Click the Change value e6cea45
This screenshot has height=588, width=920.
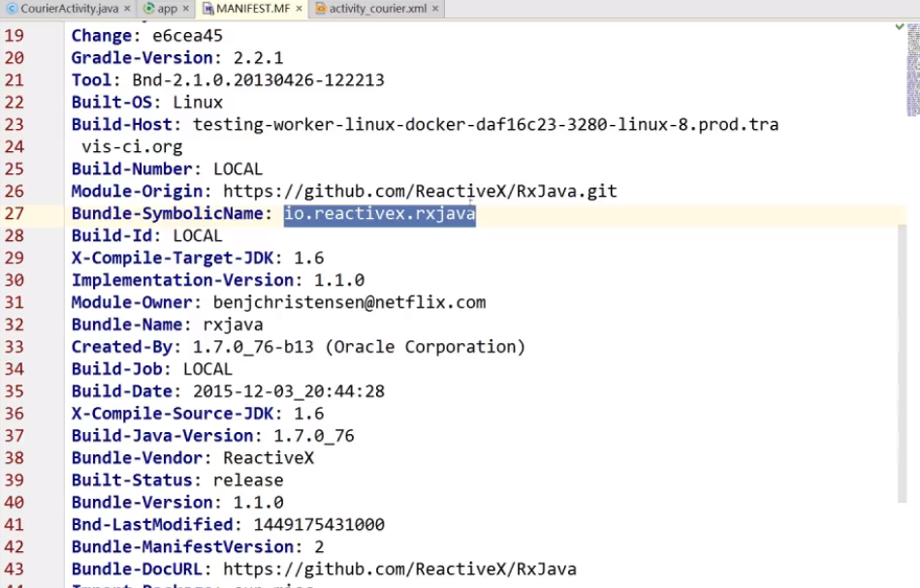click(187, 36)
